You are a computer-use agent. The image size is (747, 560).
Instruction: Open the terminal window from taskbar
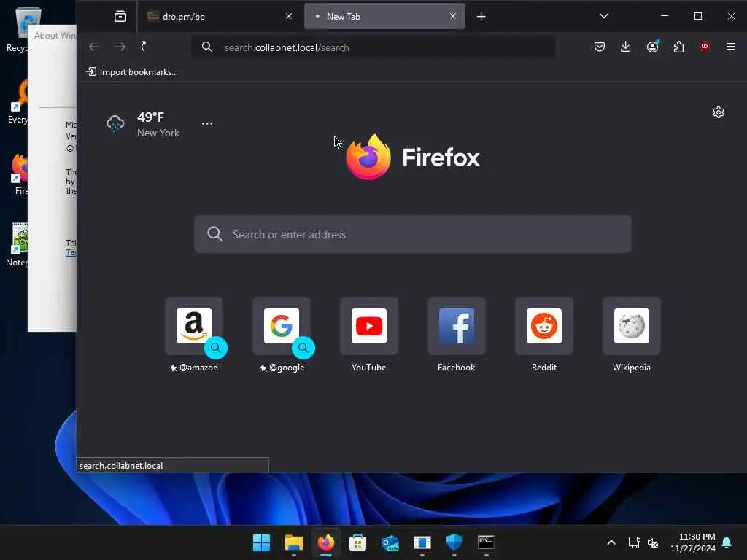coord(486,542)
